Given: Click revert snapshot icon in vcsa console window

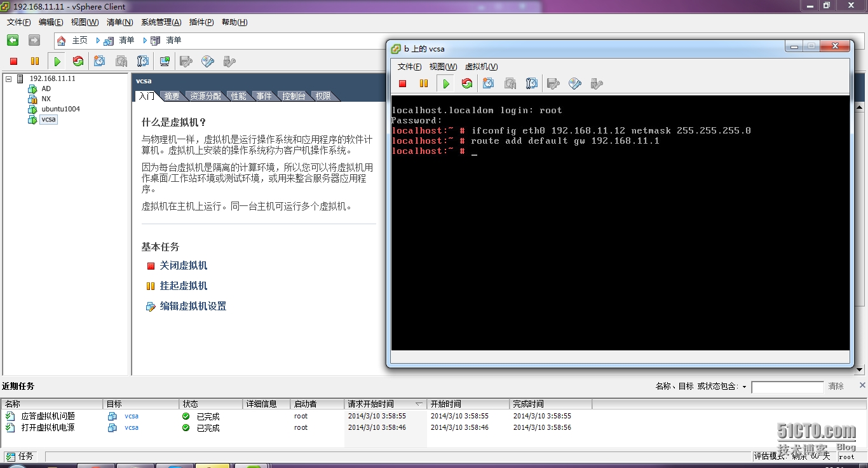Looking at the screenshot, I should [x=510, y=83].
